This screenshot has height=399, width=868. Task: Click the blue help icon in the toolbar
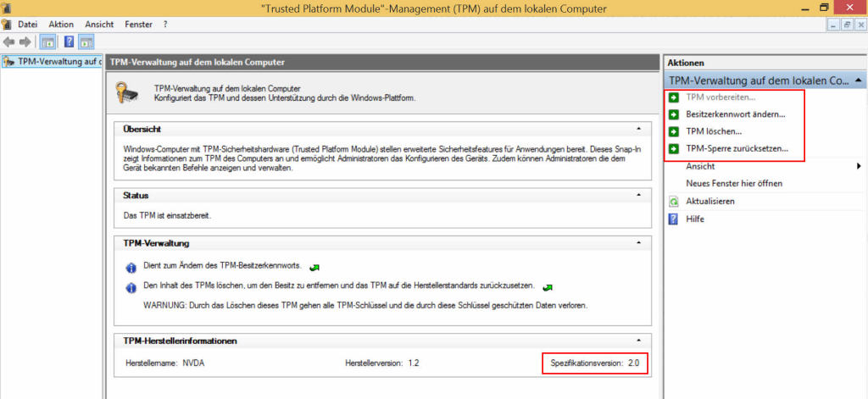click(x=69, y=42)
